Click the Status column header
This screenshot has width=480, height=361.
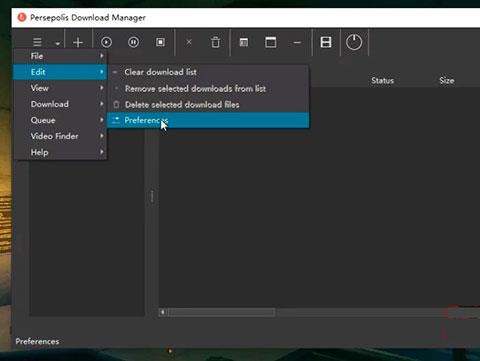pyautogui.click(x=382, y=80)
